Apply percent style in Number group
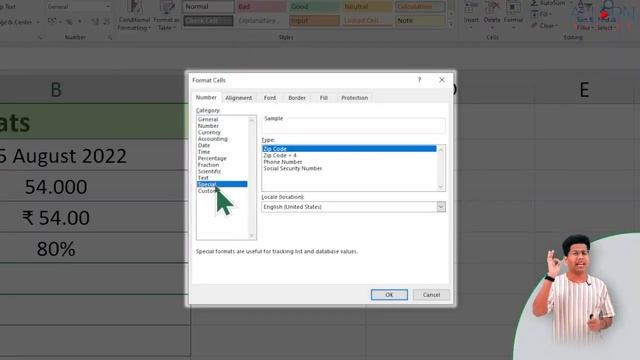This screenshot has height=360, width=640. (x=69, y=21)
